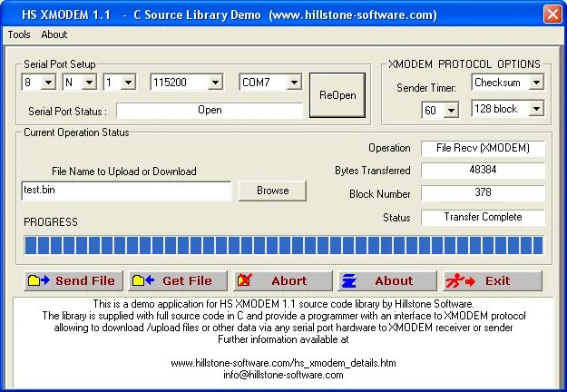
Task: Click the Send File button label
Action: (x=85, y=280)
